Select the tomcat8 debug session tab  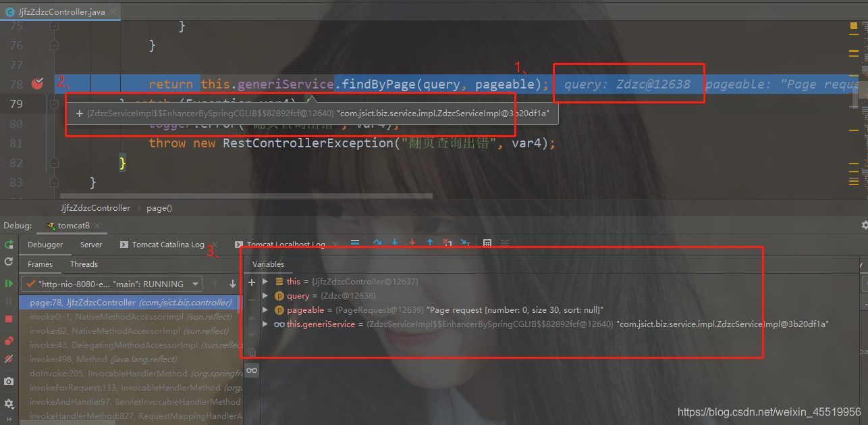(73, 226)
